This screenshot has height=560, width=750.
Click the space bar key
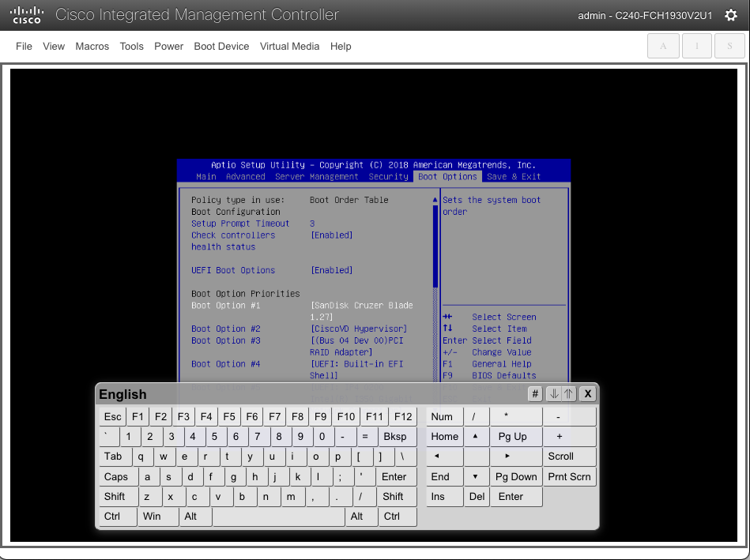point(278,517)
